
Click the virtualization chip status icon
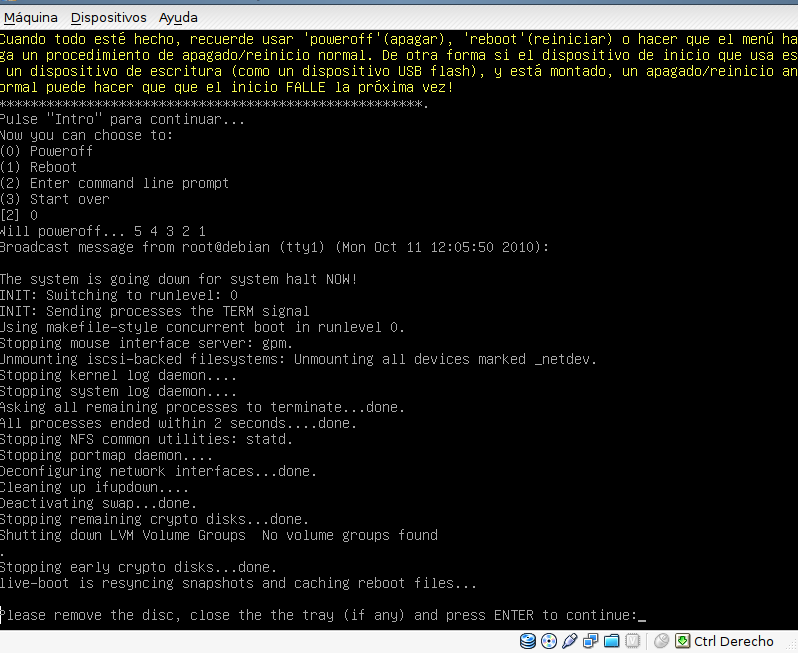pos(630,641)
